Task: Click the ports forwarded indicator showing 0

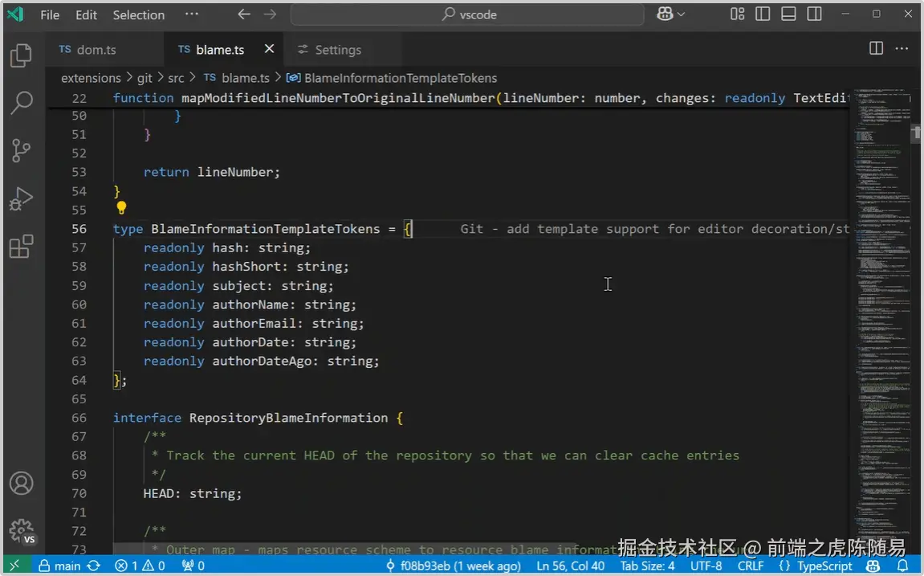Action: point(193,566)
